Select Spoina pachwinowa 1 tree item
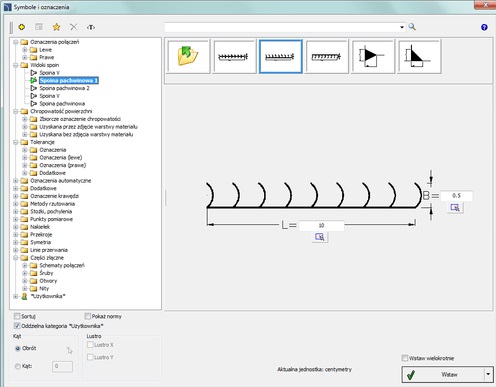The height and width of the screenshot is (387, 496). [68, 80]
